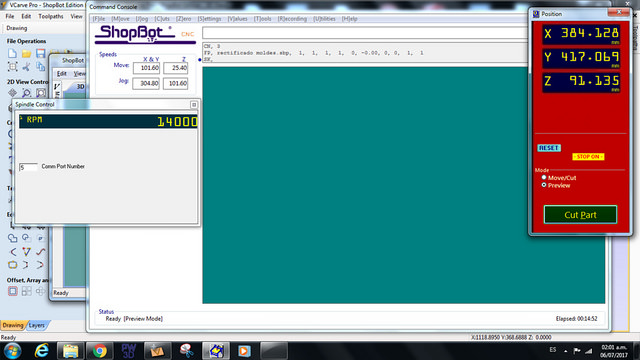640x360 pixels.
Task: Click the right-pointing join open vectors icon
Action: (x=40, y=264)
